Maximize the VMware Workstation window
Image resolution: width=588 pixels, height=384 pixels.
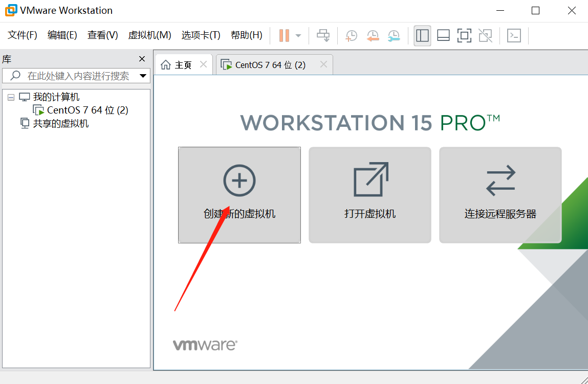point(535,11)
